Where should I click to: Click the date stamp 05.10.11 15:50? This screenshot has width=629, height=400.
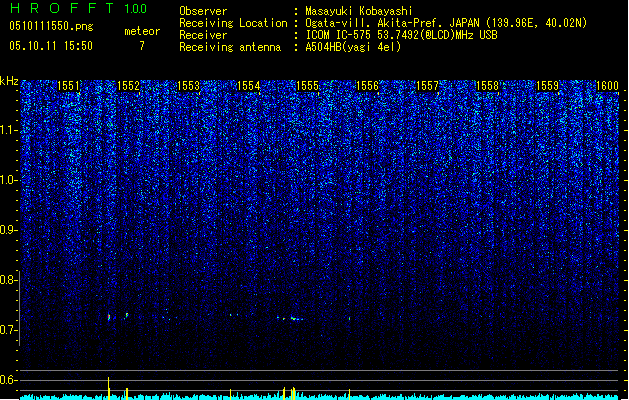tap(51, 46)
